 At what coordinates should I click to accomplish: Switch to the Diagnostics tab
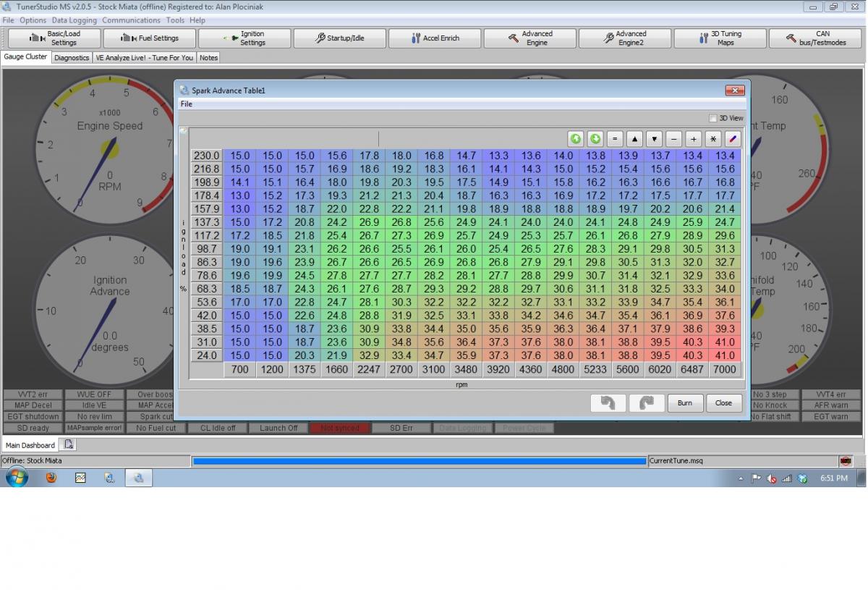pyautogui.click(x=72, y=58)
